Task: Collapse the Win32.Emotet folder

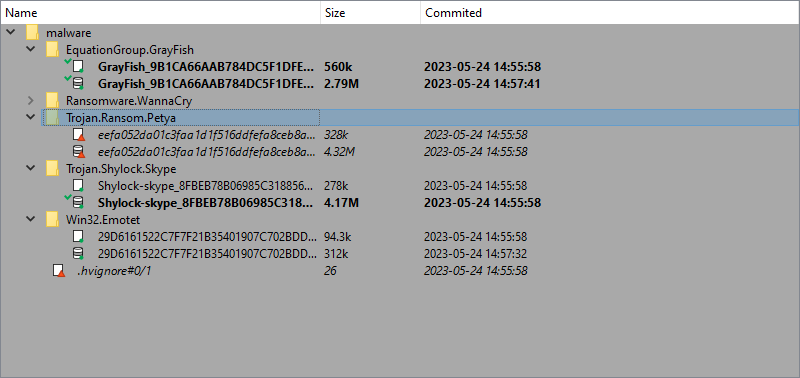Action: click(x=31, y=220)
